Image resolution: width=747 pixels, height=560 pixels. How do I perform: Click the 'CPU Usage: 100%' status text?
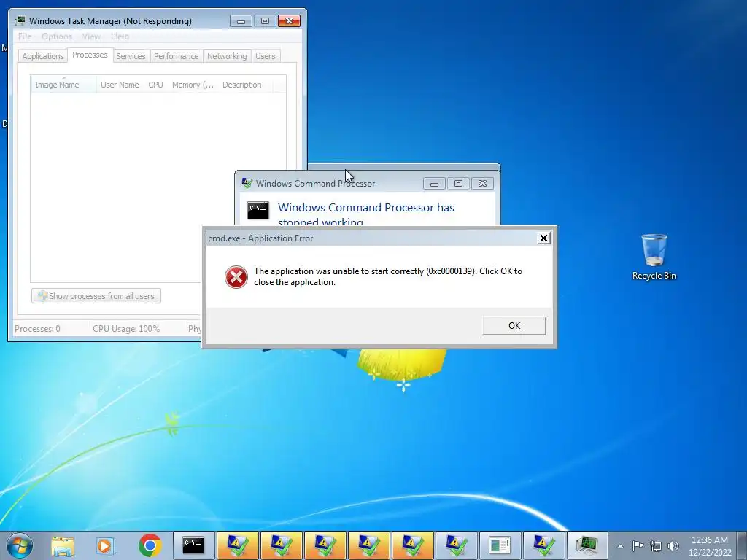[126, 329]
